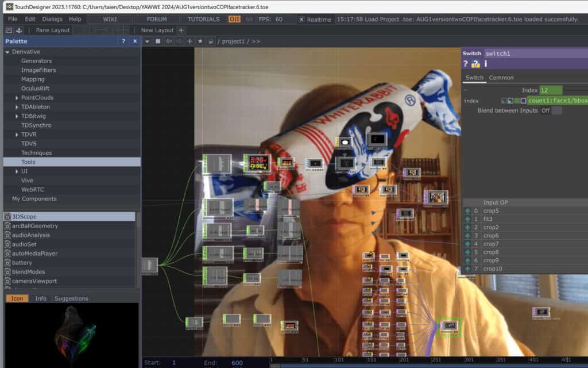
Task: Expand the PointClouds folder
Action: [x=17, y=98]
